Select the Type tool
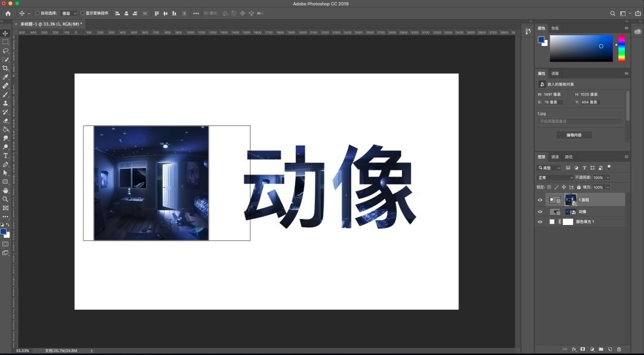This screenshot has width=644, height=355. pyautogui.click(x=6, y=154)
